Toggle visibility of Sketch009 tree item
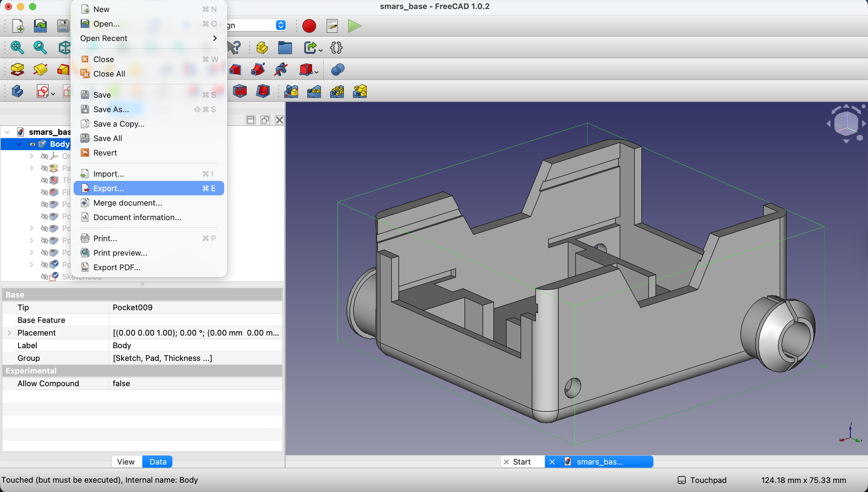The width and height of the screenshot is (868, 492). (44, 276)
